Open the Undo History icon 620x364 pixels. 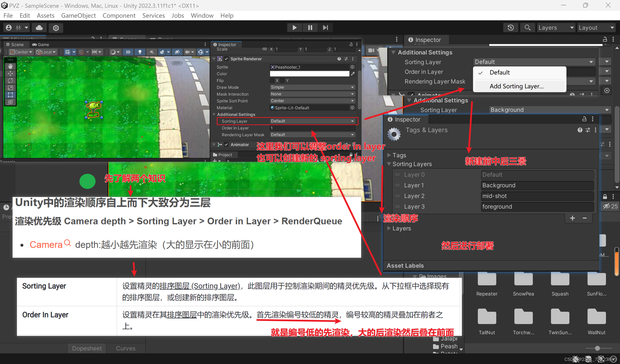(511, 28)
